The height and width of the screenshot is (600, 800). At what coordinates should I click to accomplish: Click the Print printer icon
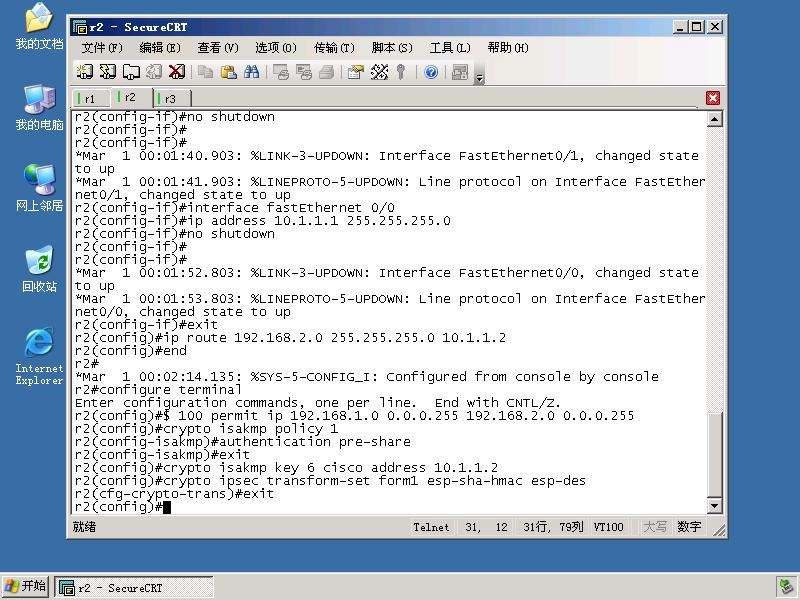(x=327, y=72)
